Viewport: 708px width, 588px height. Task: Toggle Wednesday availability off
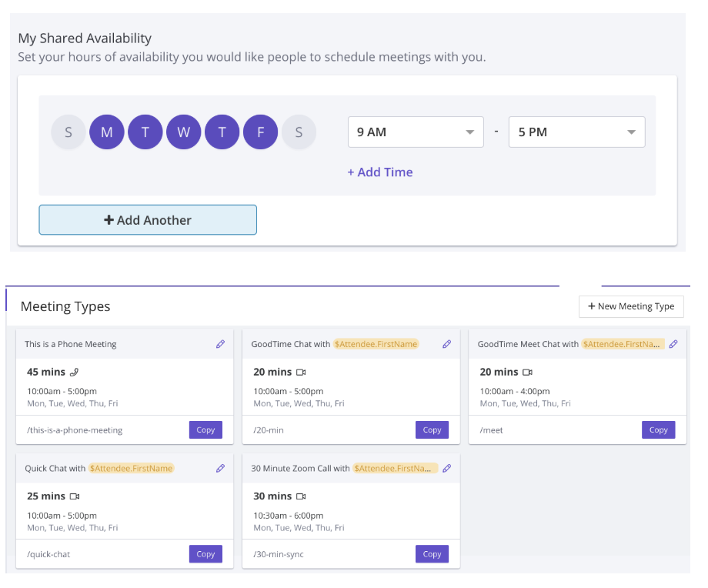(183, 132)
